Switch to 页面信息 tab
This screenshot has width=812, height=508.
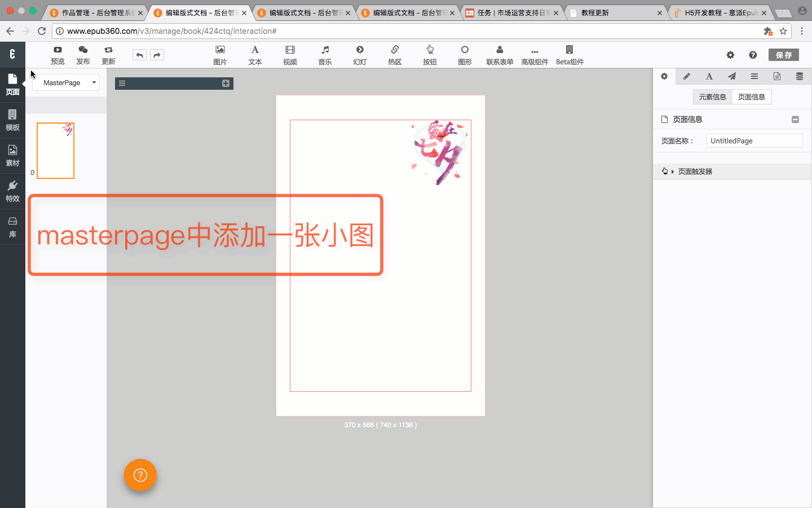pos(752,97)
